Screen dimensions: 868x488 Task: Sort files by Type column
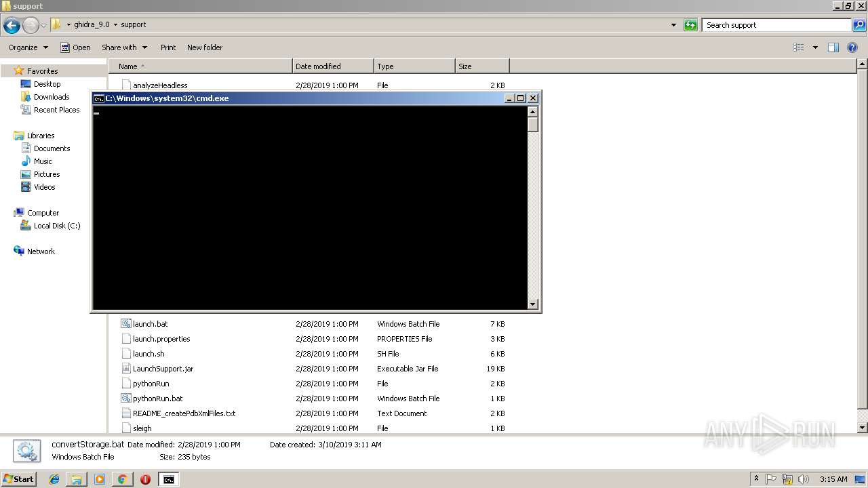[414, 66]
